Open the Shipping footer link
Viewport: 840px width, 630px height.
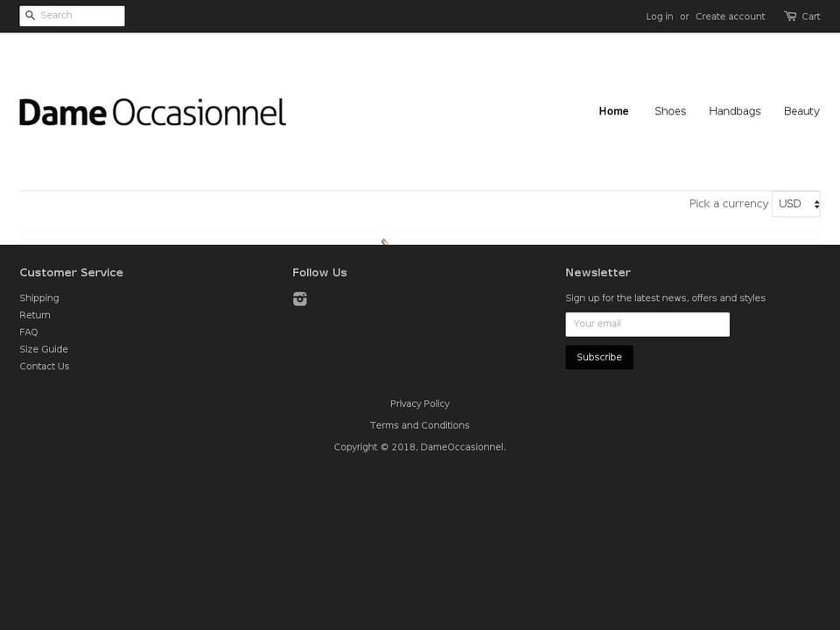click(x=39, y=297)
